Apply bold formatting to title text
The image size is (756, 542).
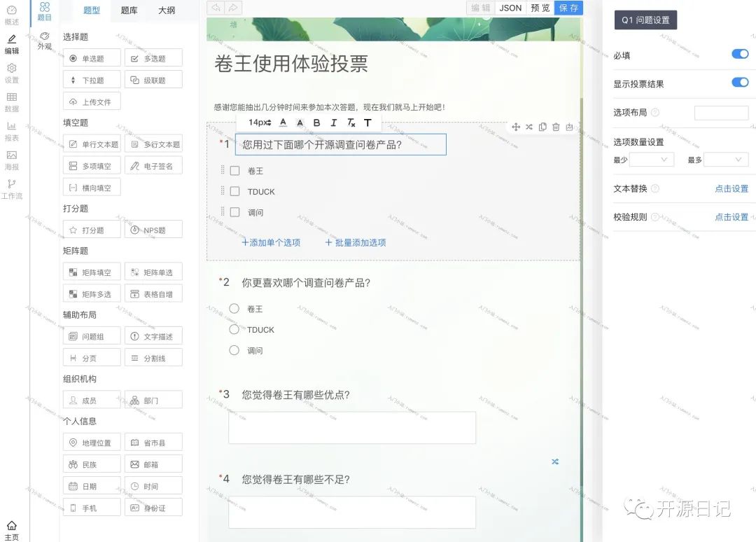pyautogui.click(x=316, y=123)
